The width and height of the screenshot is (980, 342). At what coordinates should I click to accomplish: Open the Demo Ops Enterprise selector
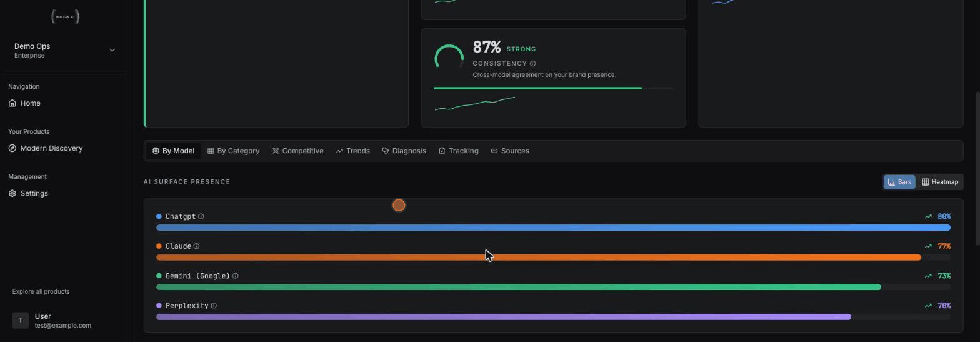(65, 51)
